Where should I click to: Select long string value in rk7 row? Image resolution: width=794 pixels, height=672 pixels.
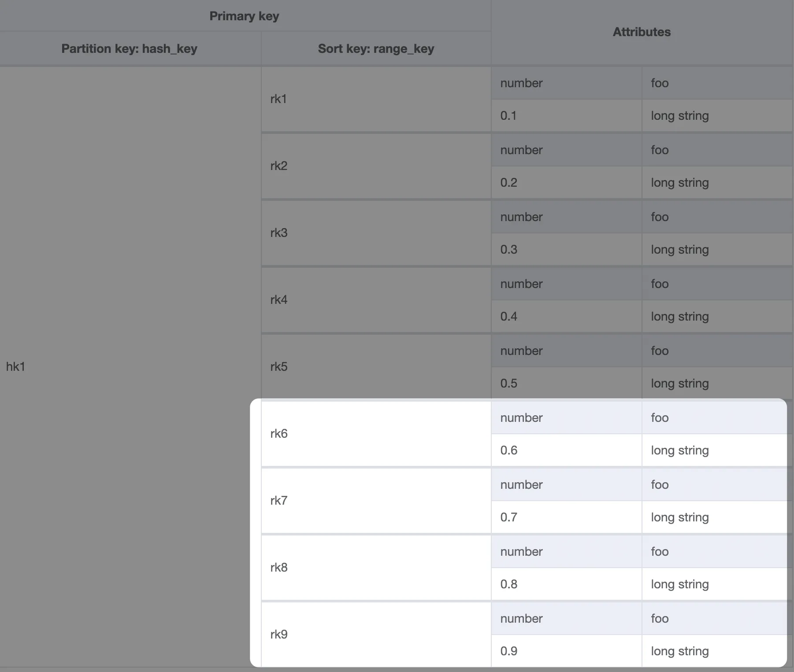point(680,517)
